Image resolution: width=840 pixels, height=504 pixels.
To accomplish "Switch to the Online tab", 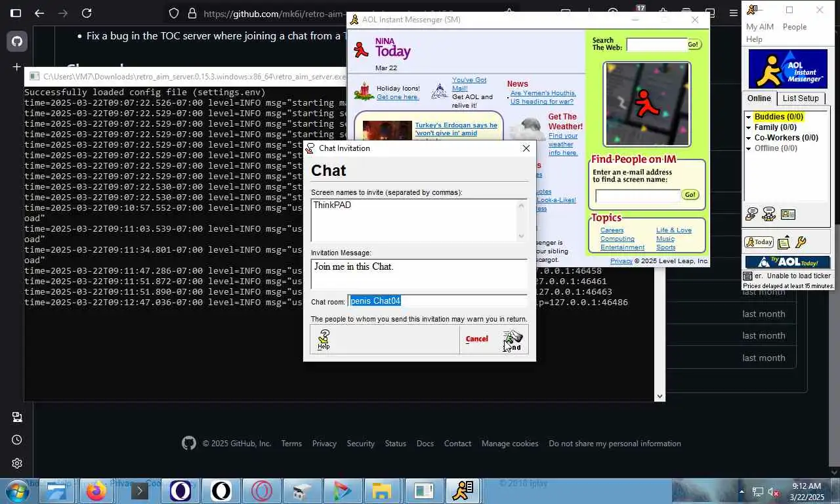I will (759, 98).
